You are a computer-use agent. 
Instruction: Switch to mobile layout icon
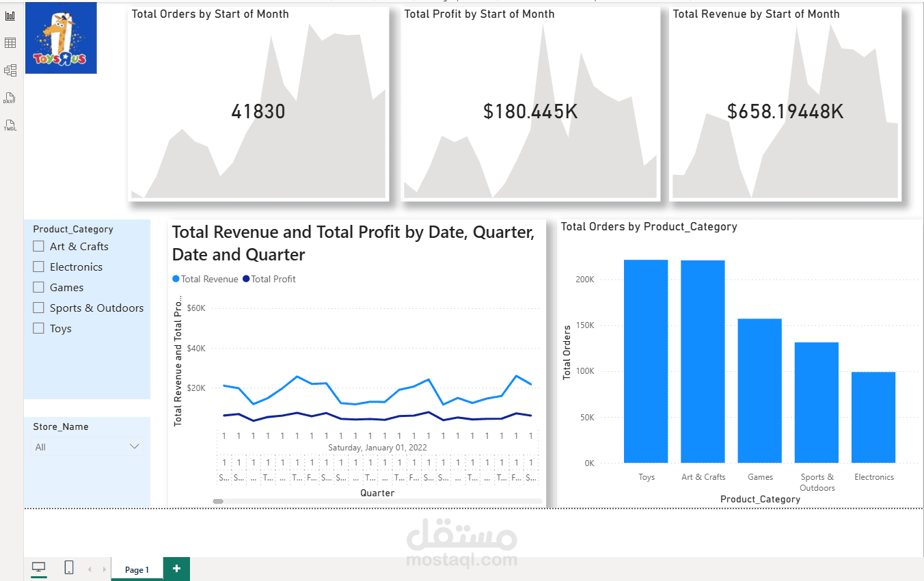(69, 567)
